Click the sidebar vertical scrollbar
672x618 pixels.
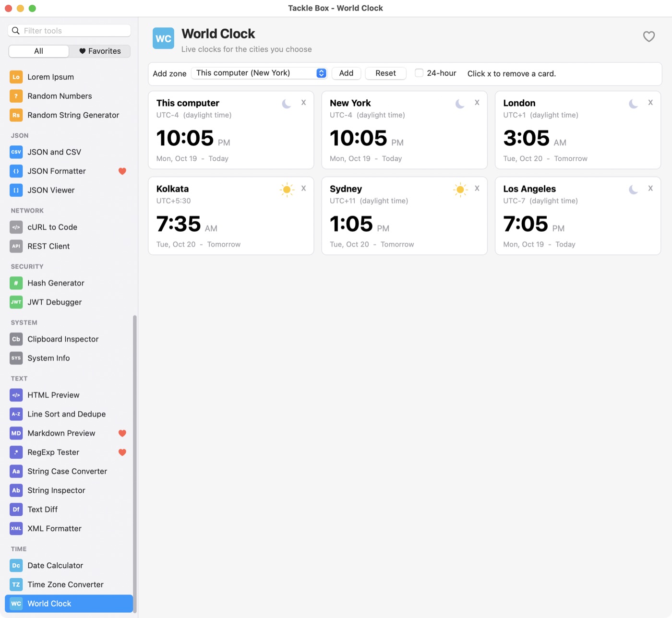135,463
